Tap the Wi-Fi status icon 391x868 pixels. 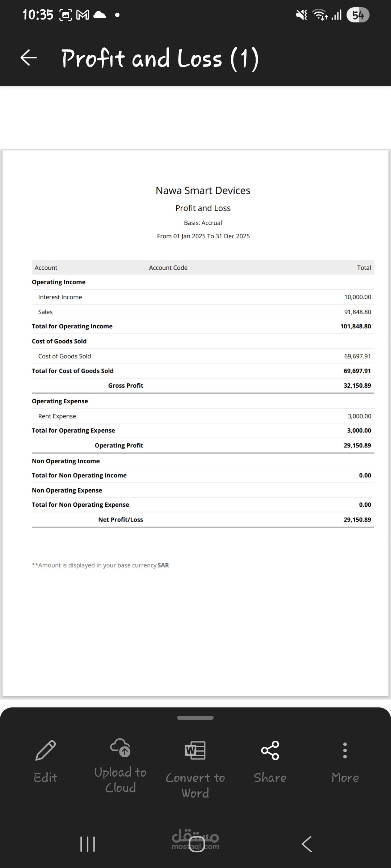tap(320, 15)
